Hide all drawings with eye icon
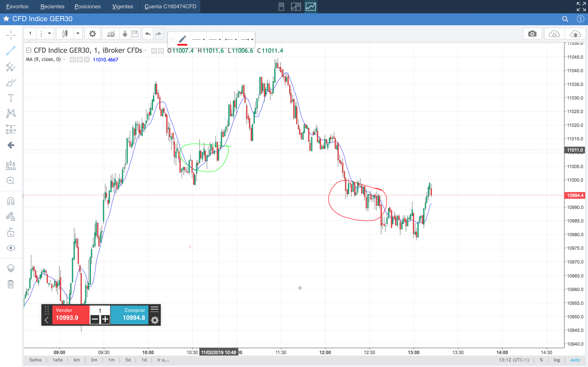The height and width of the screenshot is (367, 588). [11, 248]
